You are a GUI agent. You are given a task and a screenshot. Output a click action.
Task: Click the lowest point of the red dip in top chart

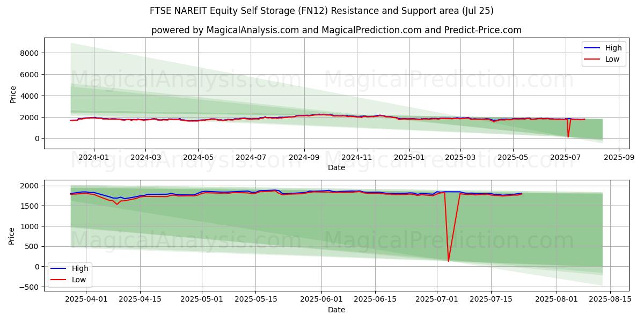568,137
